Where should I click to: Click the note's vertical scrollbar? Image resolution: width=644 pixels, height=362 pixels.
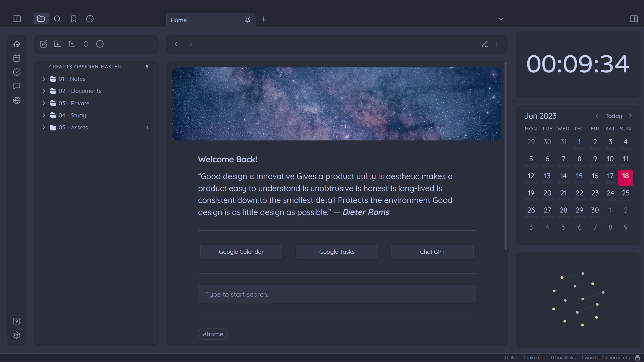[505, 156]
